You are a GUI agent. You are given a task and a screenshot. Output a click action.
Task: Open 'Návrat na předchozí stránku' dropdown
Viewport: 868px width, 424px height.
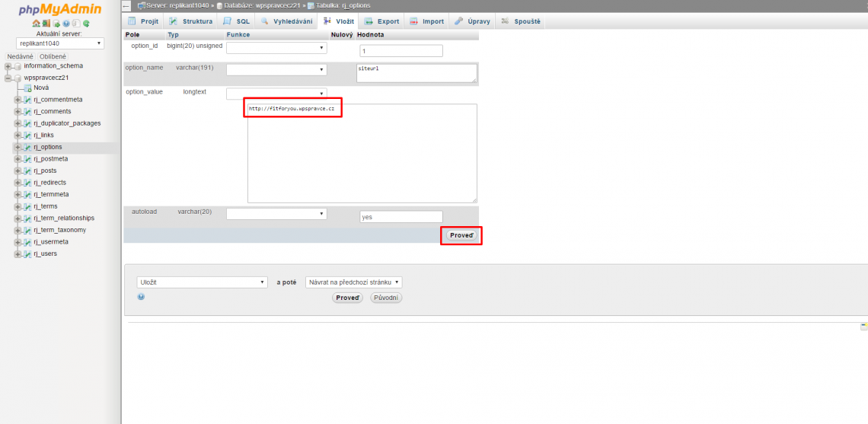pos(353,282)
